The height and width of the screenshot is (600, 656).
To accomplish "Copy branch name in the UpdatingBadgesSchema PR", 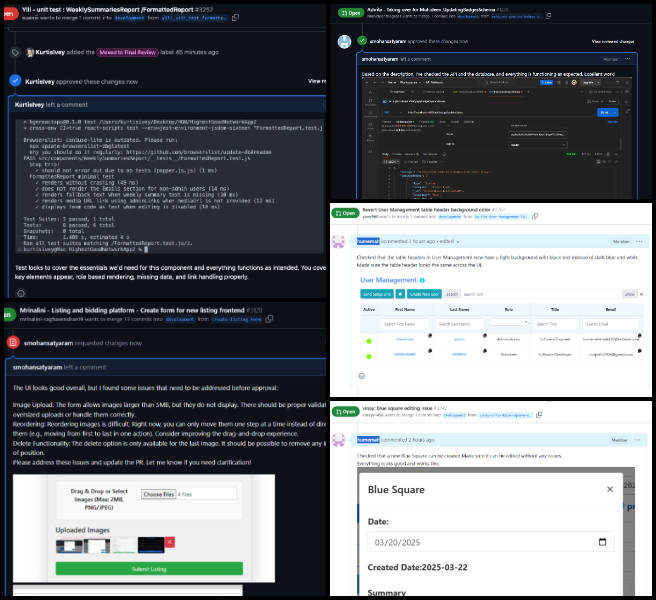I will tap(548, 16).
